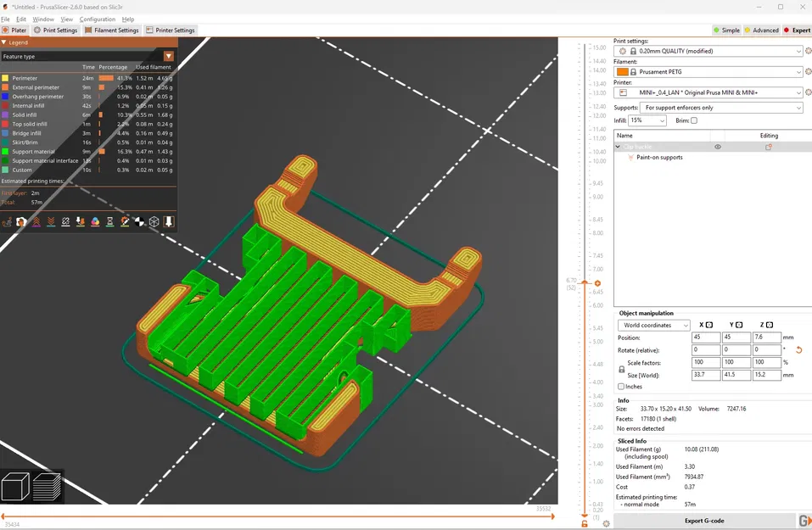Enable the Brim checkbox
This screenshot has height=530, width=812.
[x=694, y=120]
